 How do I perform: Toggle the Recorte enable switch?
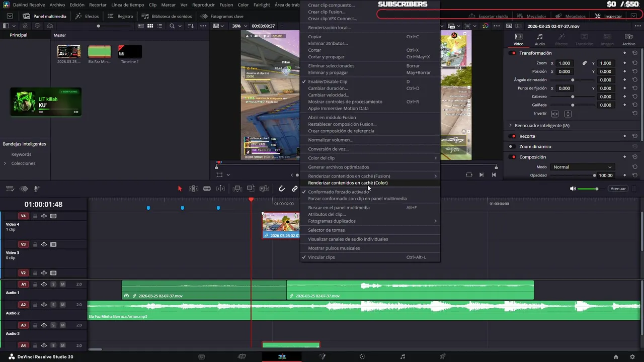pos(513,136)
